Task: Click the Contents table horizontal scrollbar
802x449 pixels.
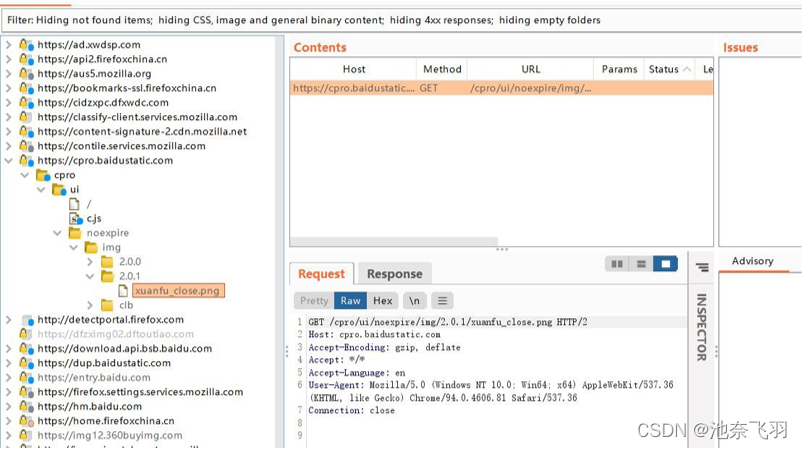Action: pyautogui.click(x=394, y=241)
